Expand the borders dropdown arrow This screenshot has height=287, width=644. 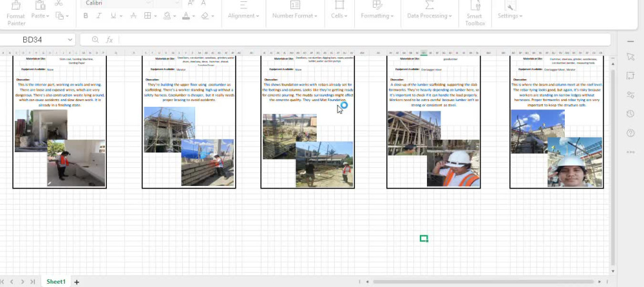point(155,16)
